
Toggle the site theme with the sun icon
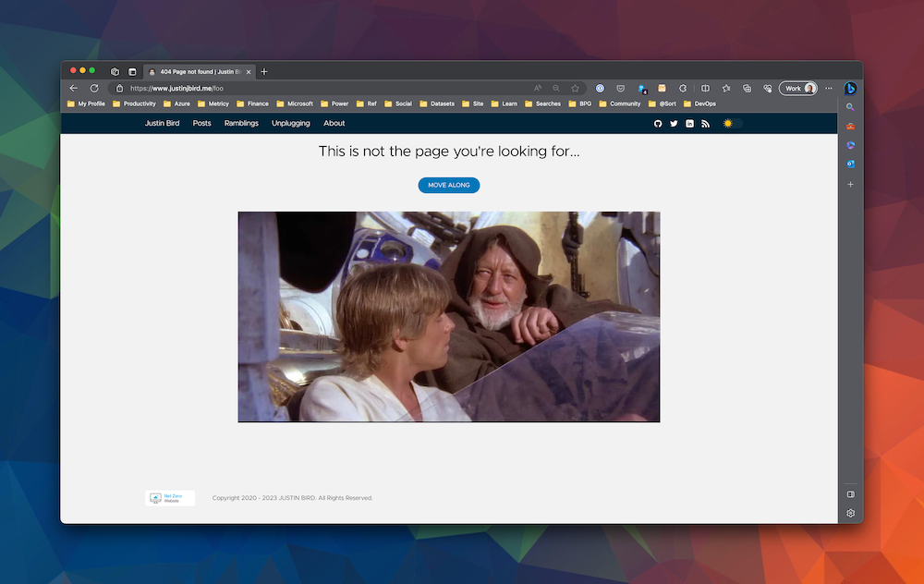pyautogui.click(x=728, y=122)
